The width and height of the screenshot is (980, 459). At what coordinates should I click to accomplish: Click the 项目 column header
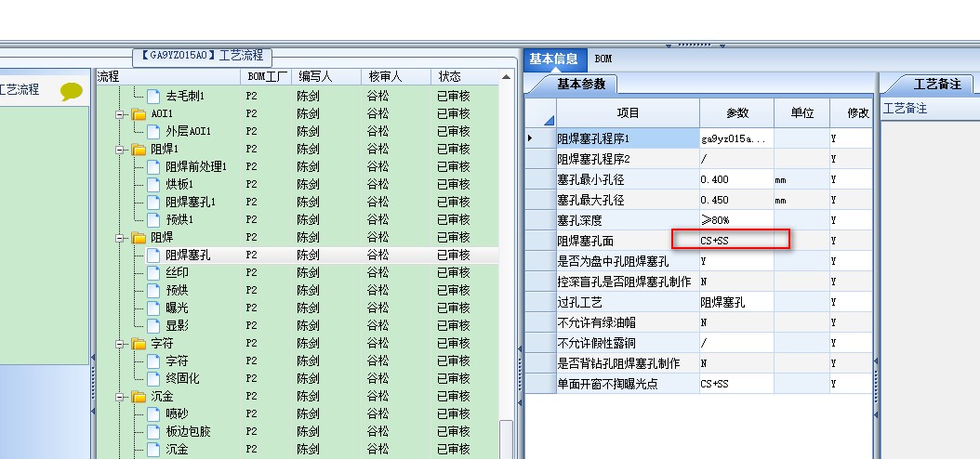[x=629, y=113]
